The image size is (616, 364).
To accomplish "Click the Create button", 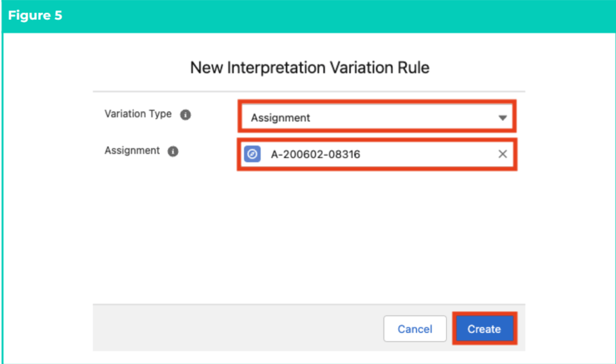I will [x=484, y=329].
